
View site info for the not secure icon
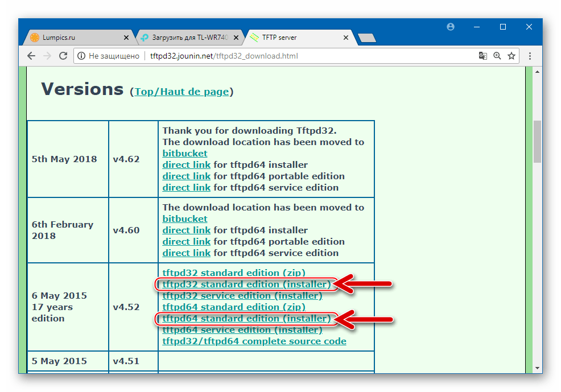pos(81,56)
